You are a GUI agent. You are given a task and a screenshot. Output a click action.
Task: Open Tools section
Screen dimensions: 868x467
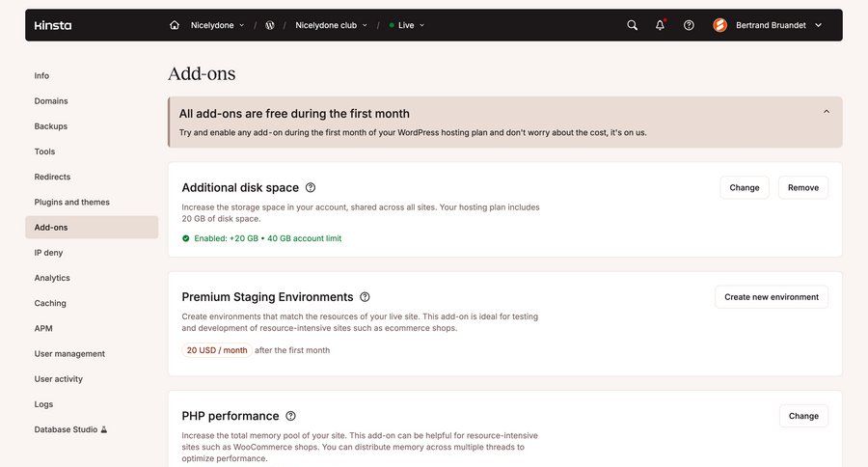92,151
